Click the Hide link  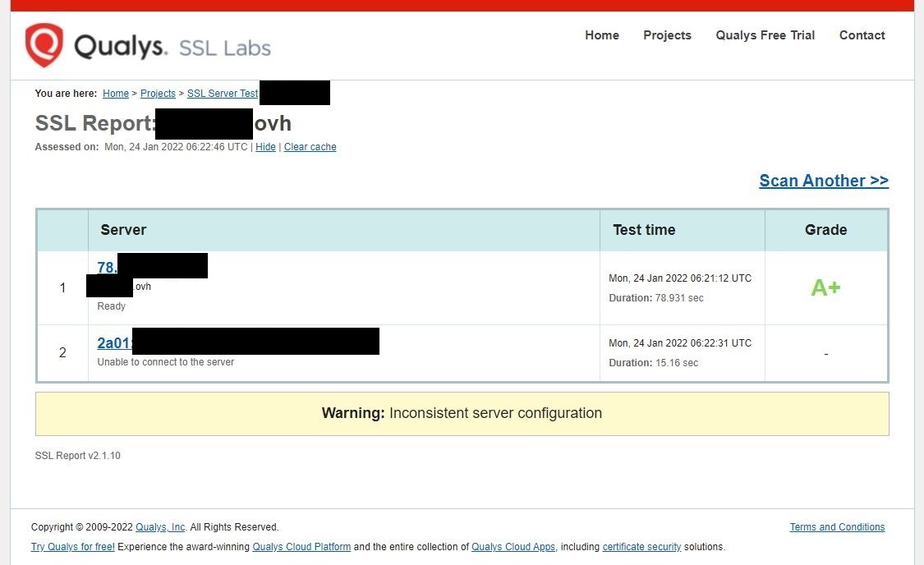pos(265,147)
